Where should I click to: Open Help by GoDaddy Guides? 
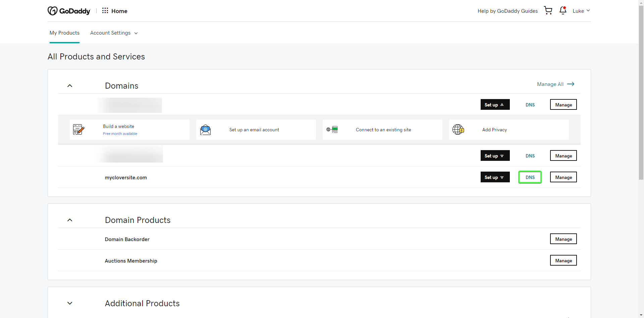pyautogui.click(x=507, y=11)
